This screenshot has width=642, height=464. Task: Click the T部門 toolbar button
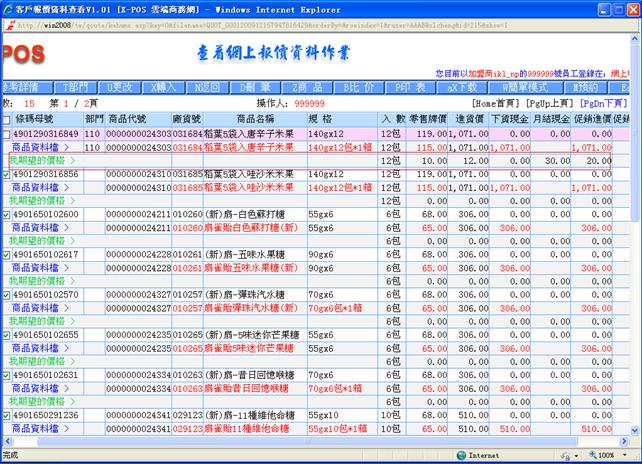click(x=76, y=87)
